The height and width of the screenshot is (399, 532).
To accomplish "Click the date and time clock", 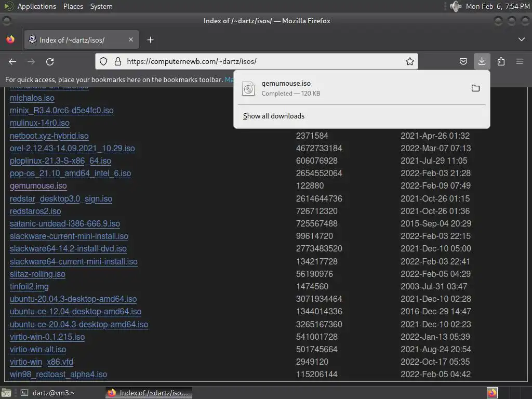I will click(498, 6).
